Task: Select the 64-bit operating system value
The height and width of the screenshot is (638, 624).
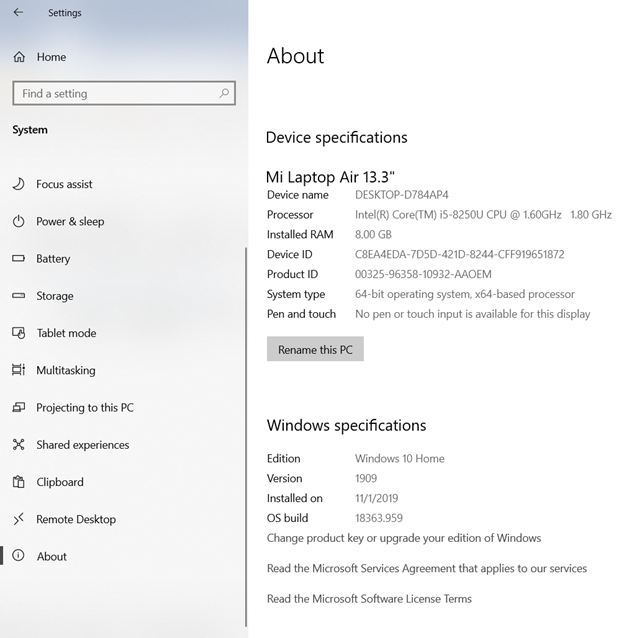Action: click(465, 294)
